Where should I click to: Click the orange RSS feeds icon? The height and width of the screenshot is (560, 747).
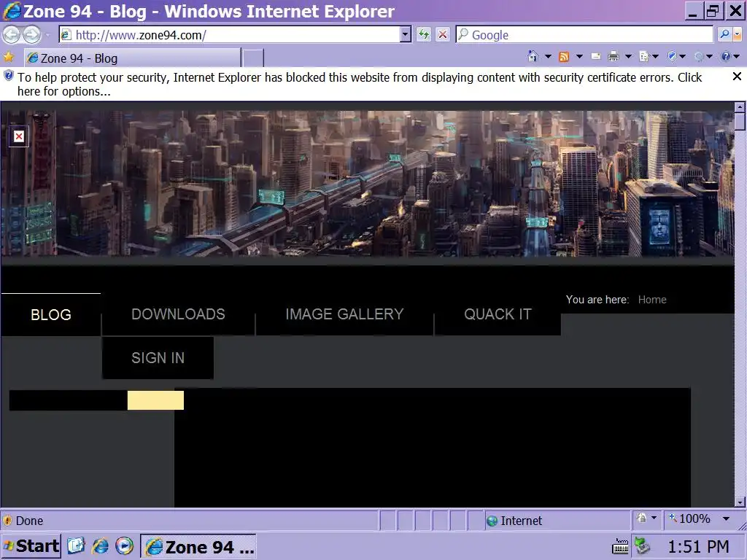coord(564,57)
